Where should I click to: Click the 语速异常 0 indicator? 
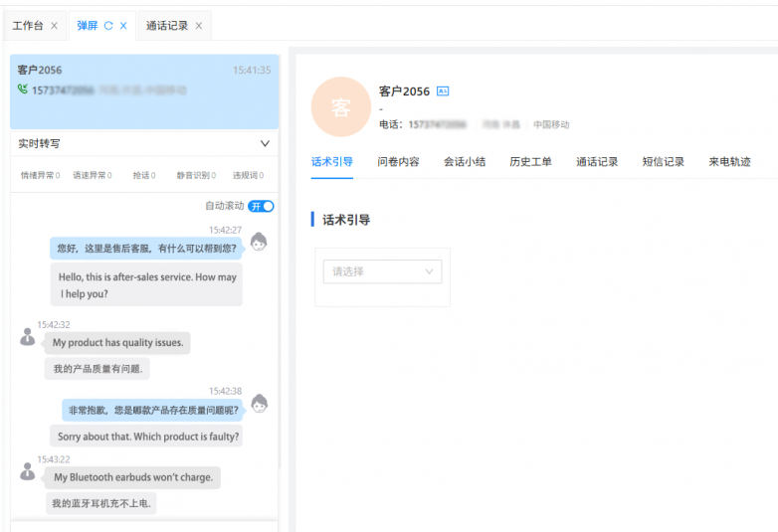93,176
